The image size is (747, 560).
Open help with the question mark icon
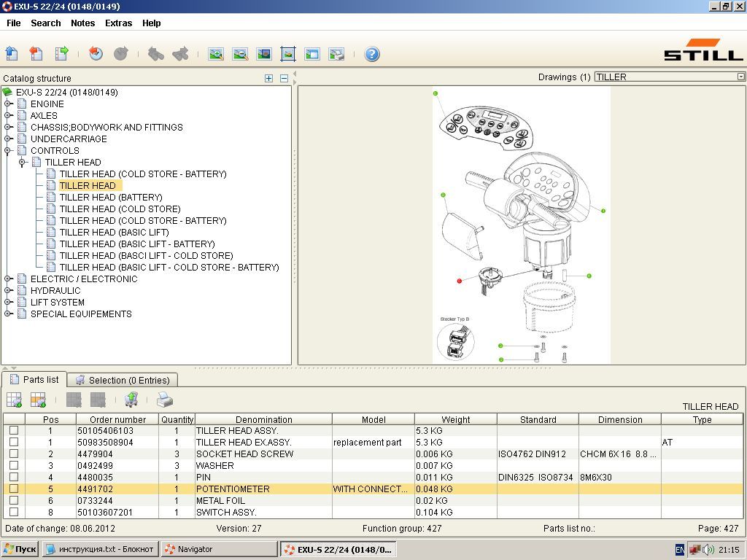click(371, 54)
